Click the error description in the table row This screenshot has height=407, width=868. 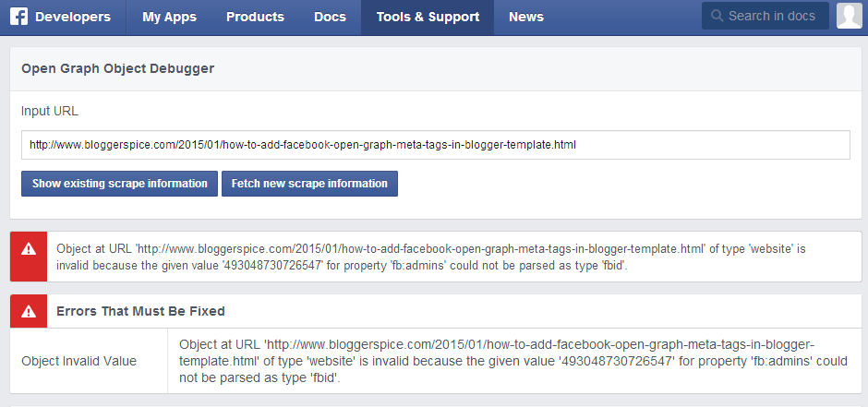[x=513, y=361]
